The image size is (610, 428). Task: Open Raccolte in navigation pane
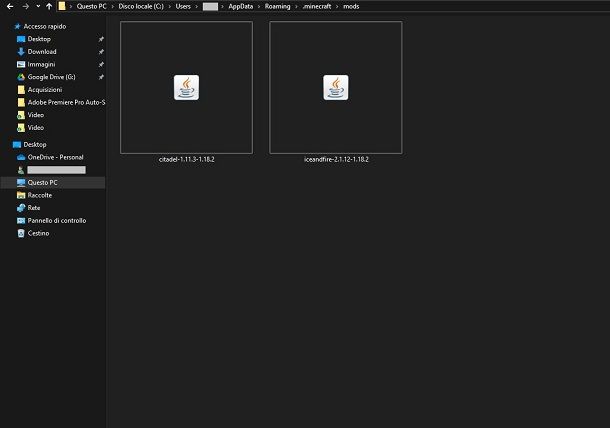(40, 195)
